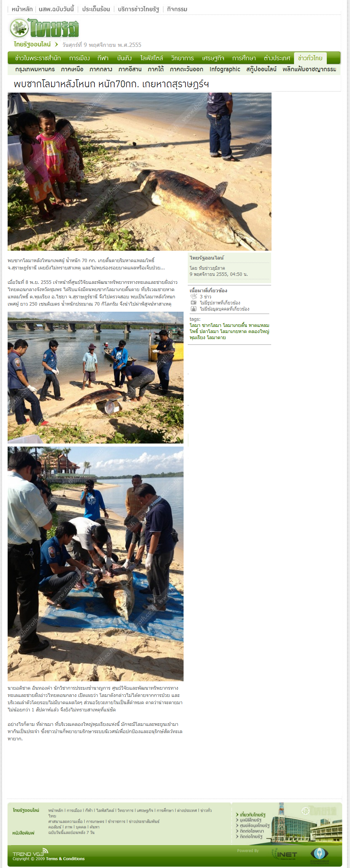Click เกี่ยวกับไทยรัฐ footer link
Screen dimensions: 350x868
(x=253, y=814)
